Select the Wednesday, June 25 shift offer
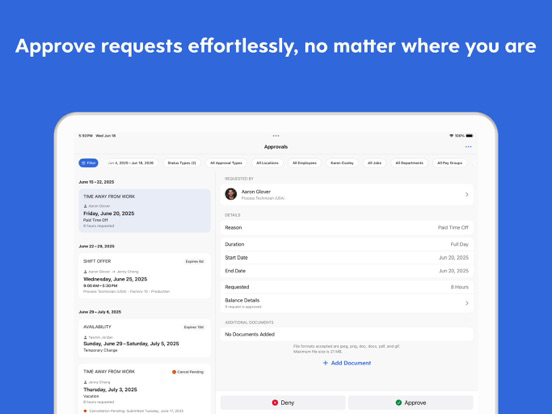This screenshot has height=414, width=552. click(144, 276)
